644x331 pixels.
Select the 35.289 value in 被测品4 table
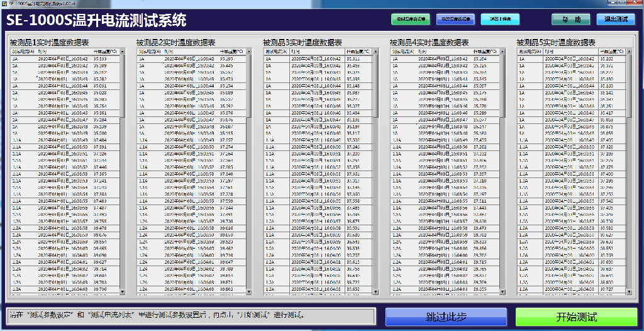coord(480,113)
